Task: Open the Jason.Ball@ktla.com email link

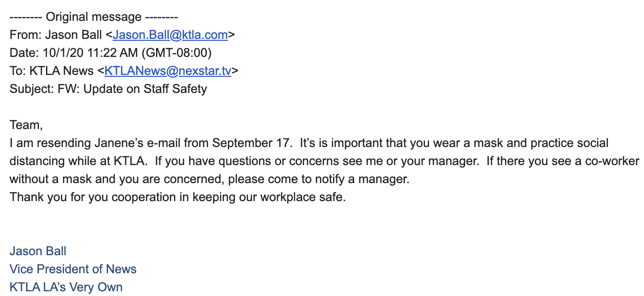Action: coord(171,35)
